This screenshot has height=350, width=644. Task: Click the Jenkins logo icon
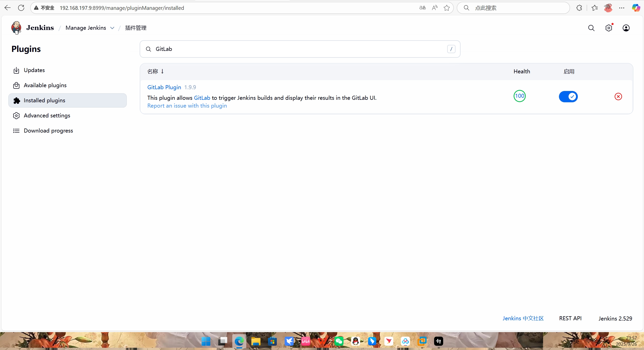point(16,28)
